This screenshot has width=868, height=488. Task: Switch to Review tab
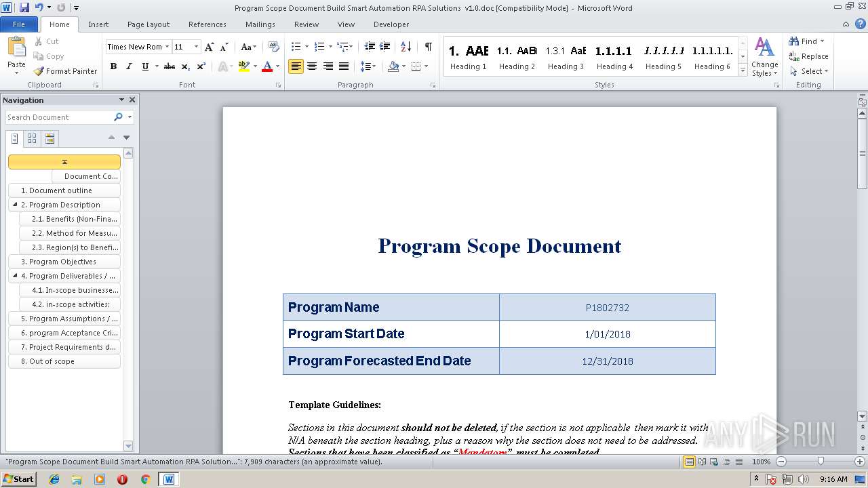pyautogui.click(x=307, y=24)
